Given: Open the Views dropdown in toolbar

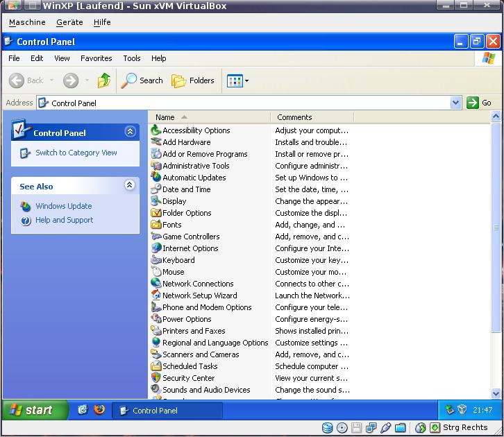Looking at the screenshot, I should coord(237,81).
